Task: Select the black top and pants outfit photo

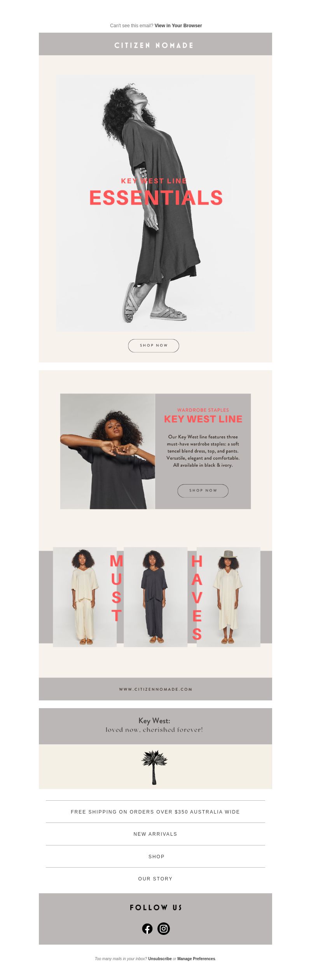Action: tap(155, 597)
